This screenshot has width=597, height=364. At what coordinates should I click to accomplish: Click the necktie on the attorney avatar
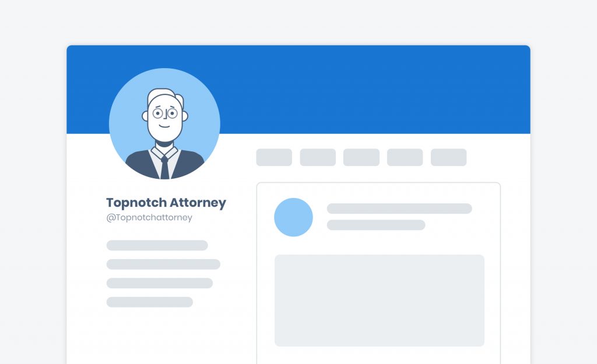point(164,168)
